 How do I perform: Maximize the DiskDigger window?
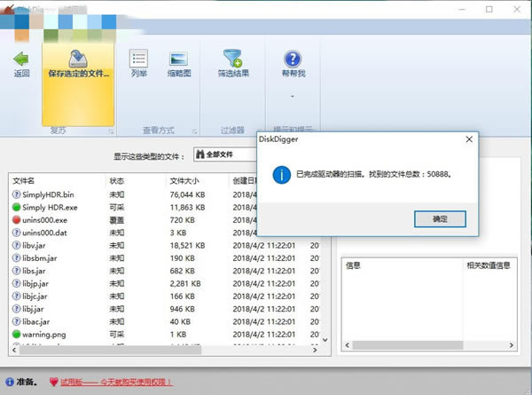click(x=489, y=9)
